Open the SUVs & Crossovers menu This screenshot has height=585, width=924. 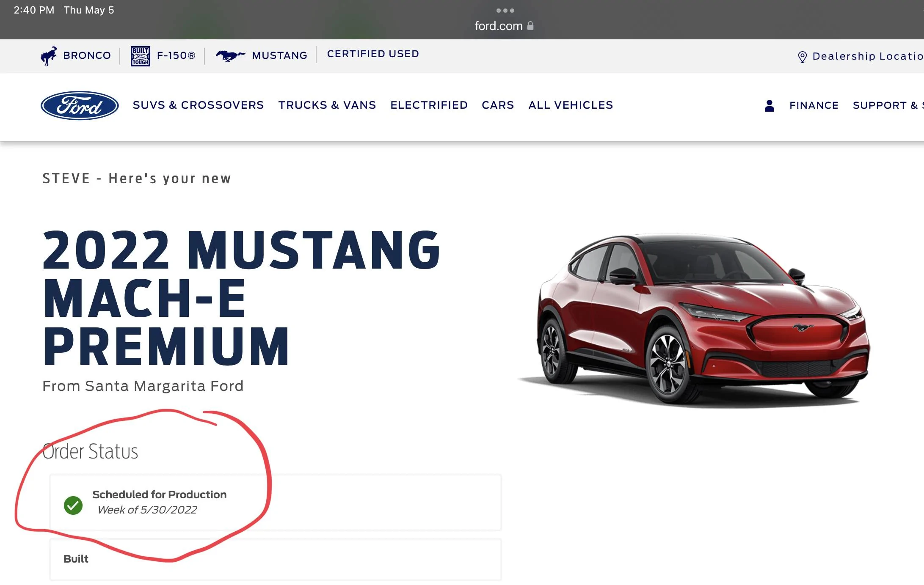198,105
